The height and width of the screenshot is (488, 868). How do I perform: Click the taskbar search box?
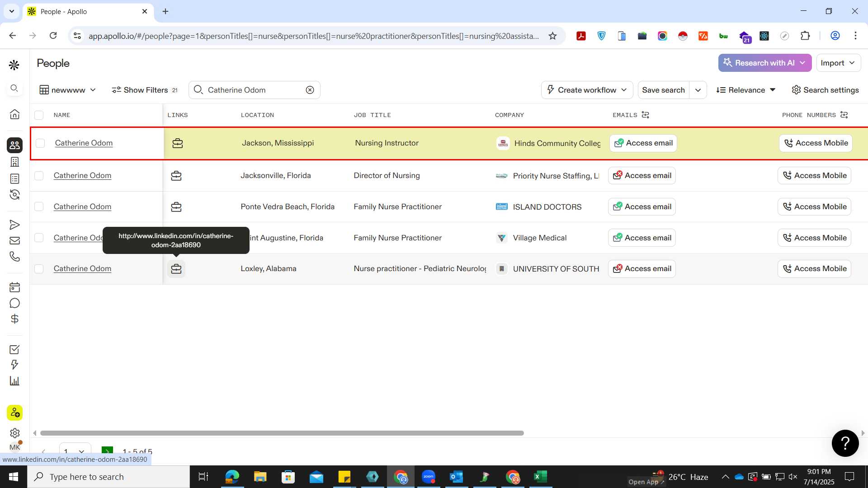click(108, 477)
